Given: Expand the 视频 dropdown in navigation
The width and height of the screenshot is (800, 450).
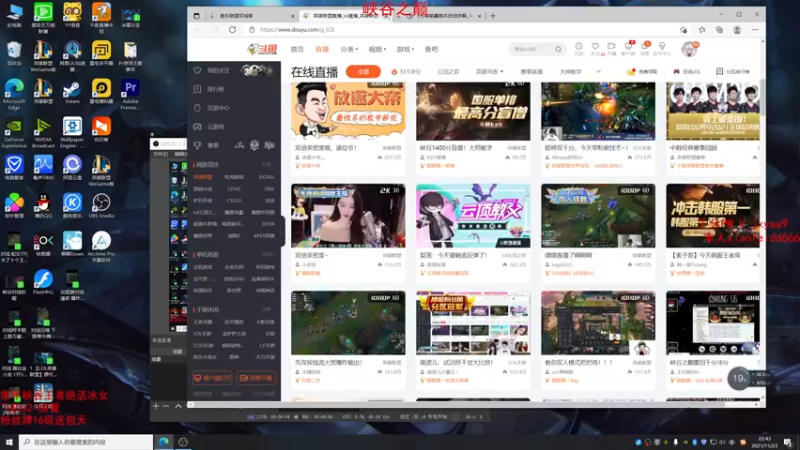Looking at the screenshot, I should point(377,49).
